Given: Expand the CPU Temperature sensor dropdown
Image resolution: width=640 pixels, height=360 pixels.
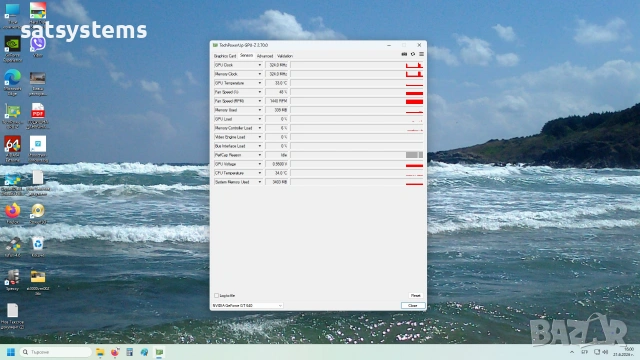Looking at the screenshot, I should coord(260,173).
